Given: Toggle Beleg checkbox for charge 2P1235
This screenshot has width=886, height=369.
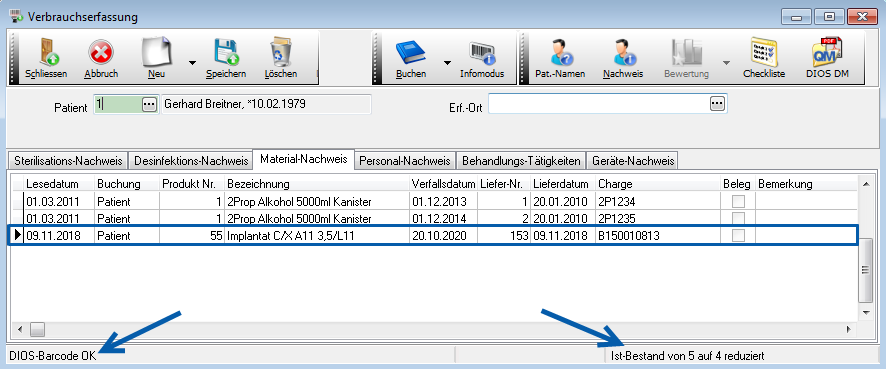Looking at the screenshot, I should [738, 218].
